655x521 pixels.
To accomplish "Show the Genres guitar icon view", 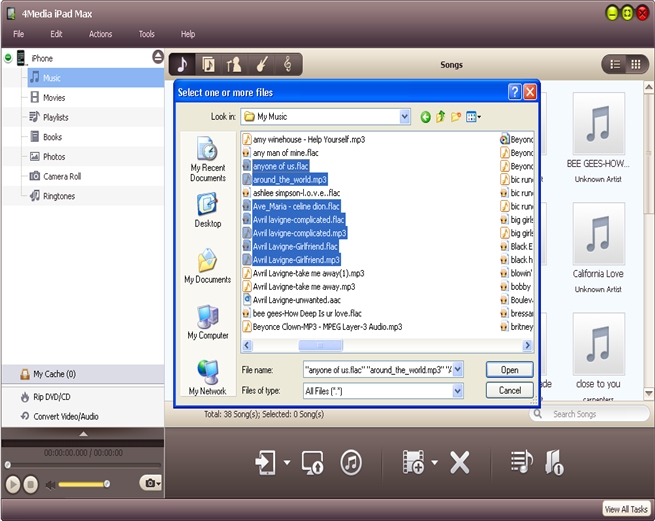I will point(261,64).
